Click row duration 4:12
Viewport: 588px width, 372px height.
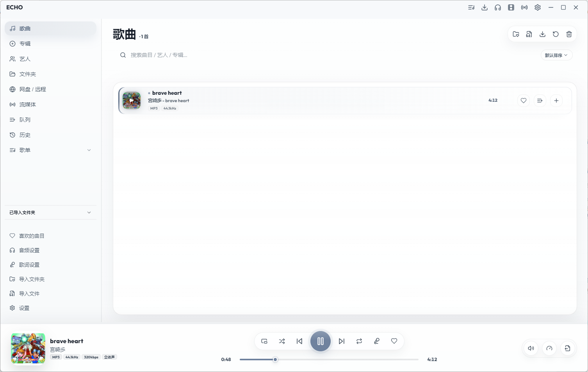coord(493,101)
